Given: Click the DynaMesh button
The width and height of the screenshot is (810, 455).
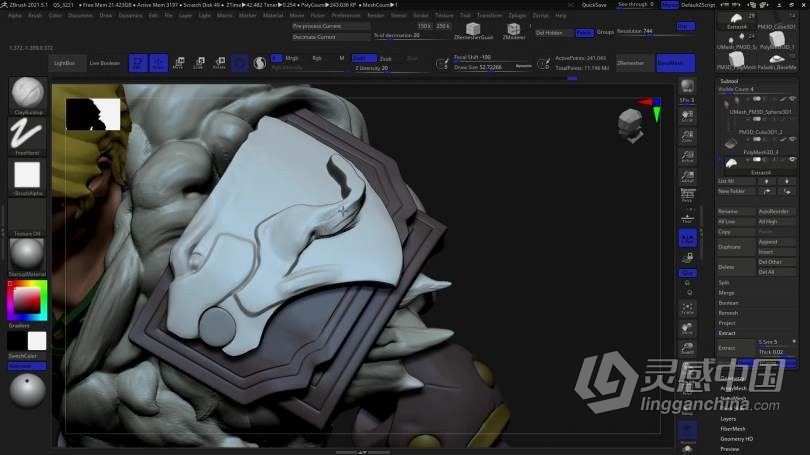Looking at the screenshot, I should point(675,63).
